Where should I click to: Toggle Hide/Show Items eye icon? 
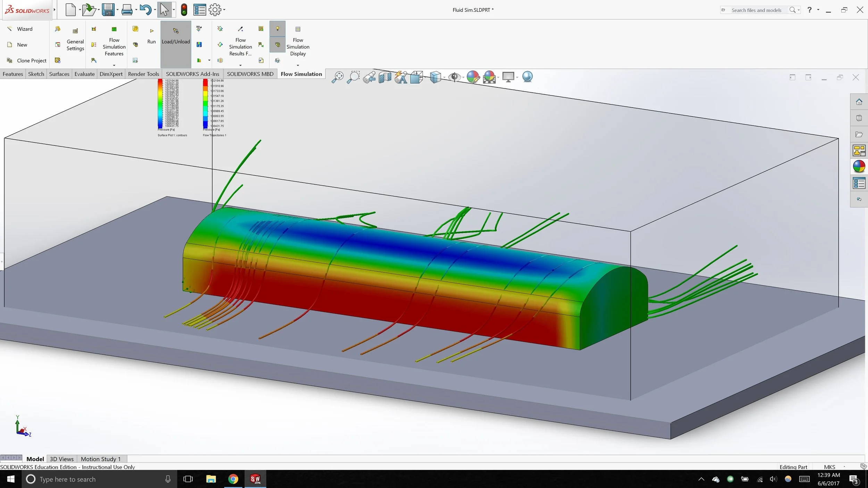coord(455,77)
